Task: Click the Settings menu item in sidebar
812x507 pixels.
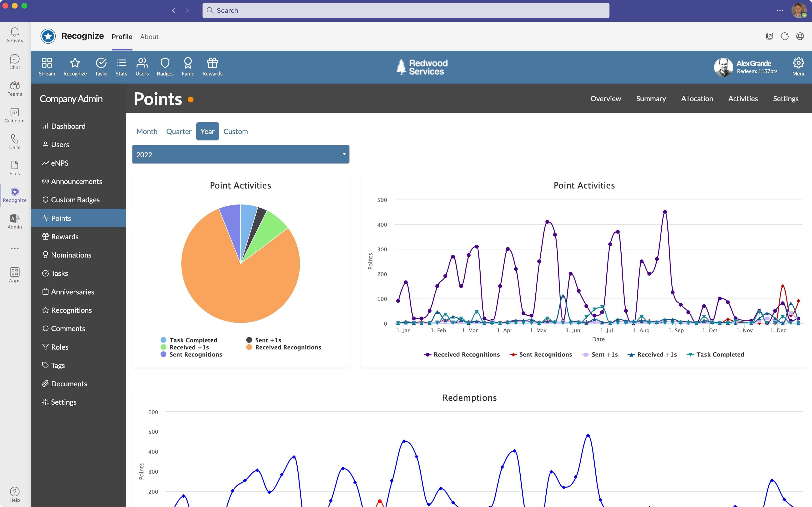Action: pyautogui.click(x=63, y=402)
